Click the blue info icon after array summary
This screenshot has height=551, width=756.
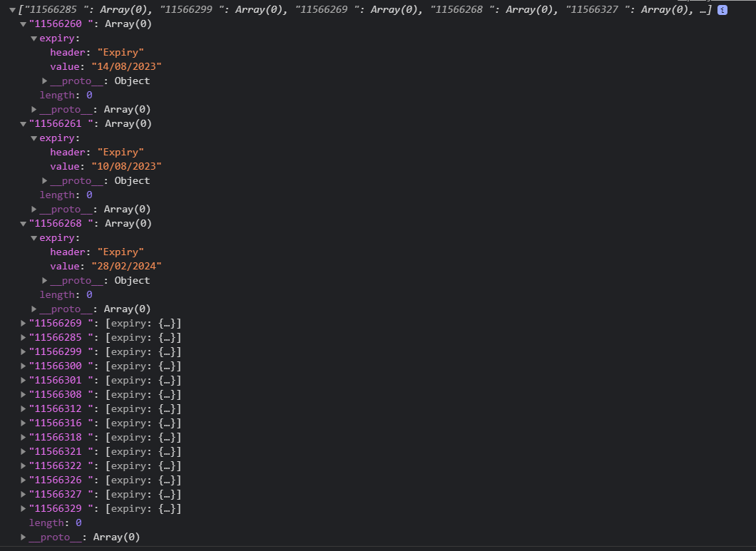tap(722, 10)
